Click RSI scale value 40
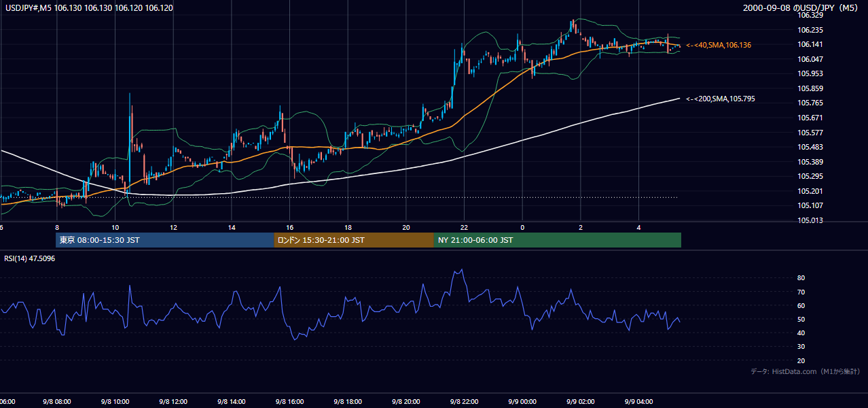 coord(801,333)
